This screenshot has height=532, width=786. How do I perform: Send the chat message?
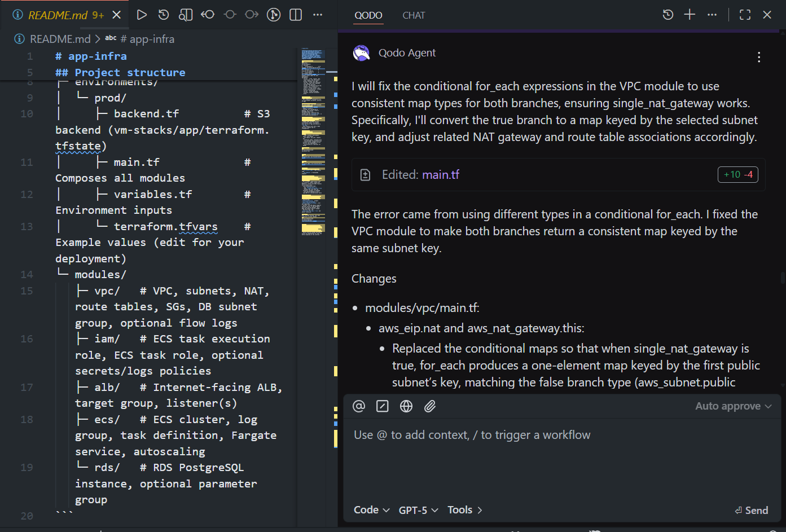pos(752,511)
